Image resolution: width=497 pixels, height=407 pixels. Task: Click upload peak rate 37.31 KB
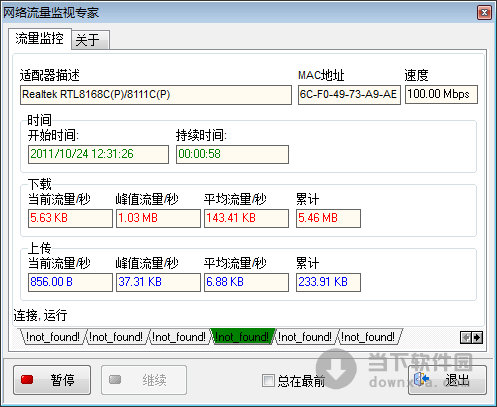(158, 282)
